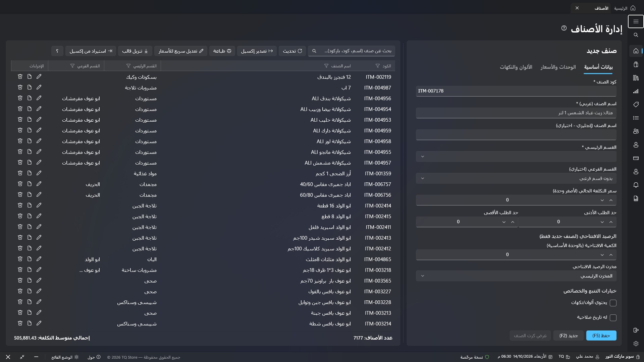Increase الكمية الافتتاحية with up arrow
This screenshot has width=644, height=362.
pyautogui.click(x=611, y=255)
